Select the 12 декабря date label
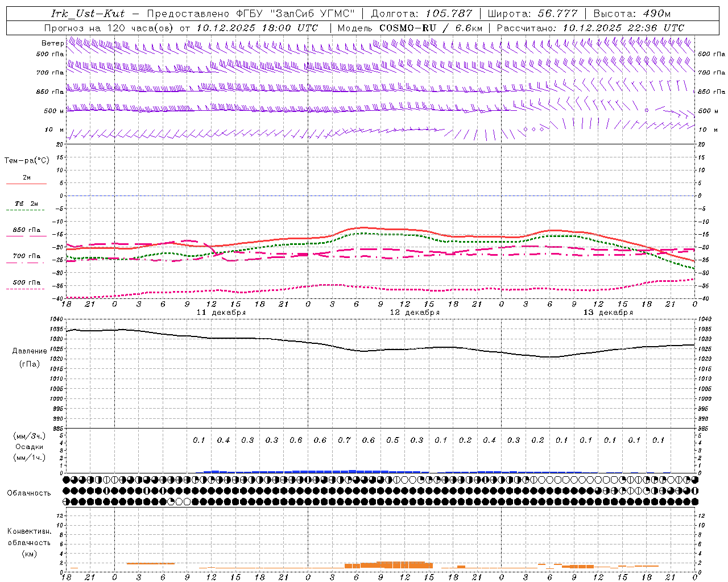This screenshot has height=582, width=728. click(x=415, y=313)
